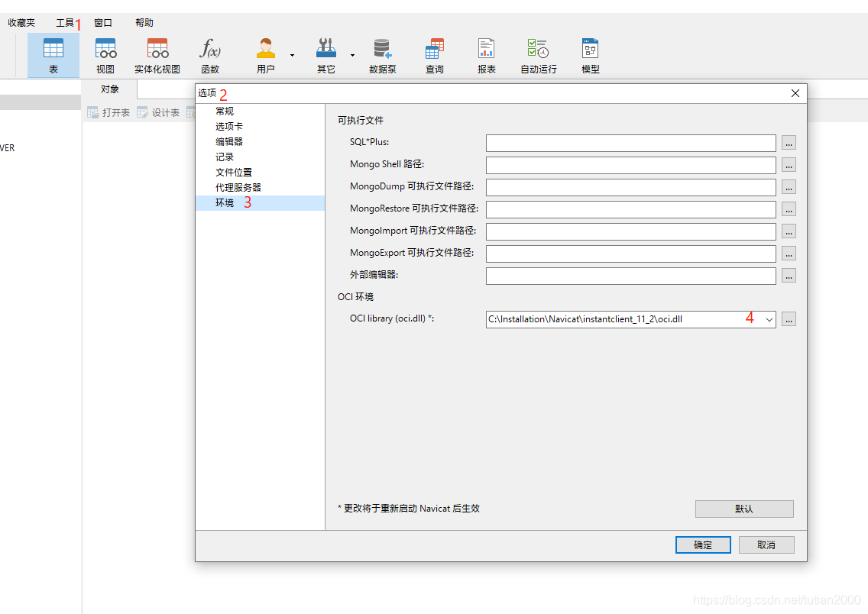Click 打开表 (Open Table) in object toolbar
The height and width of the screenshot is (614, 868).
(108, 113)
